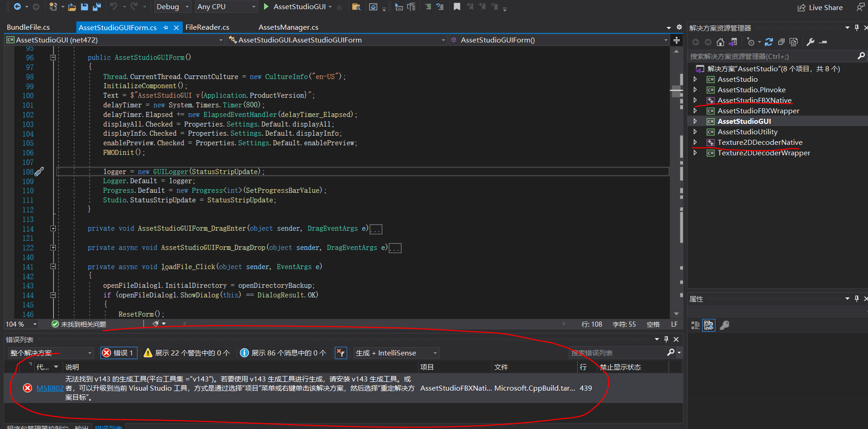The width and height of the screenshot is (868, 429).
Task: Click Collapse All icon in Solution Explorer
Action: [781, 42]
